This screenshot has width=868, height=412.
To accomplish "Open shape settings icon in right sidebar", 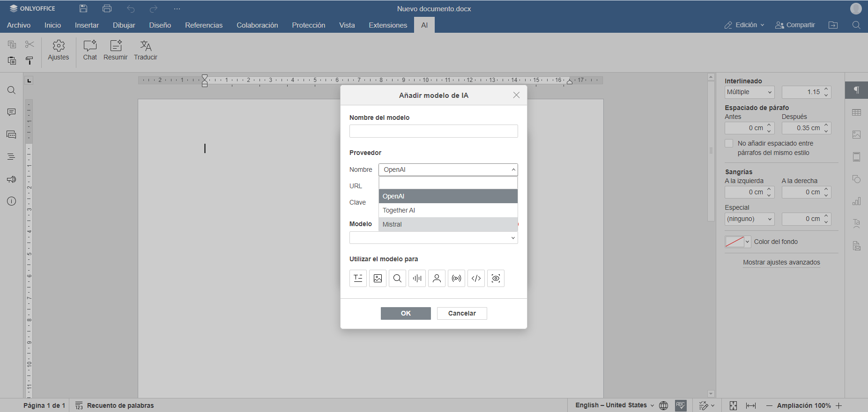I will click(x=856, y=179).
